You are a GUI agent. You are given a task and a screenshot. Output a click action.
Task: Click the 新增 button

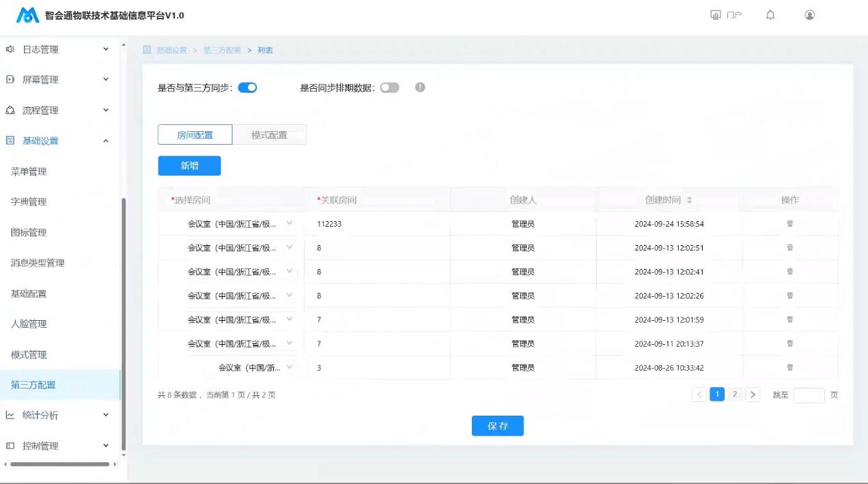[189, 166]
